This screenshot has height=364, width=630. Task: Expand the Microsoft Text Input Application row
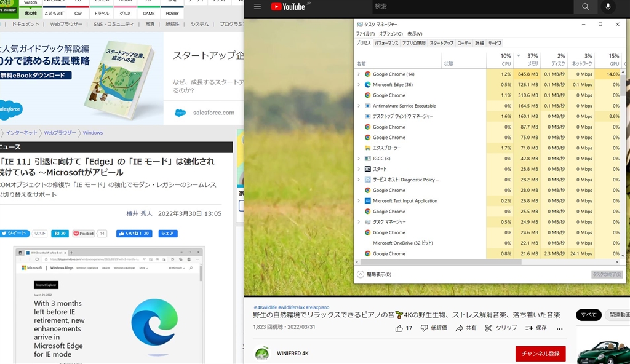[x=359, y=200]
